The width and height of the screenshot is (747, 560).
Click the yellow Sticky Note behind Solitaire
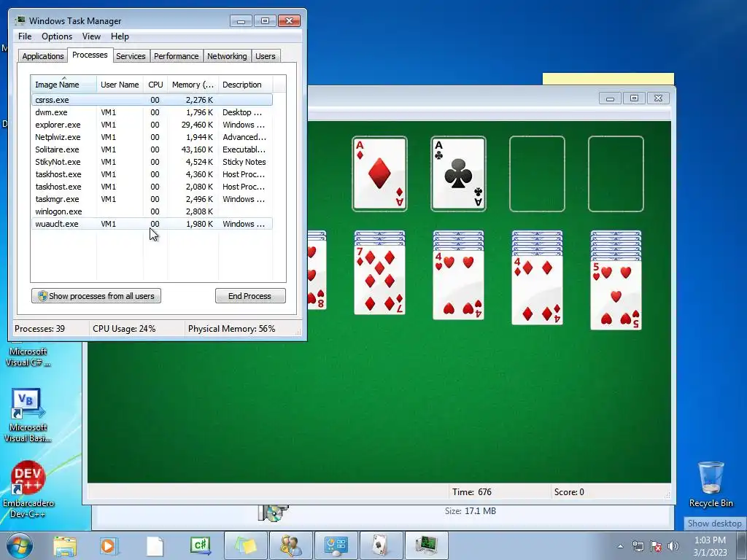(x=608, y=79)
